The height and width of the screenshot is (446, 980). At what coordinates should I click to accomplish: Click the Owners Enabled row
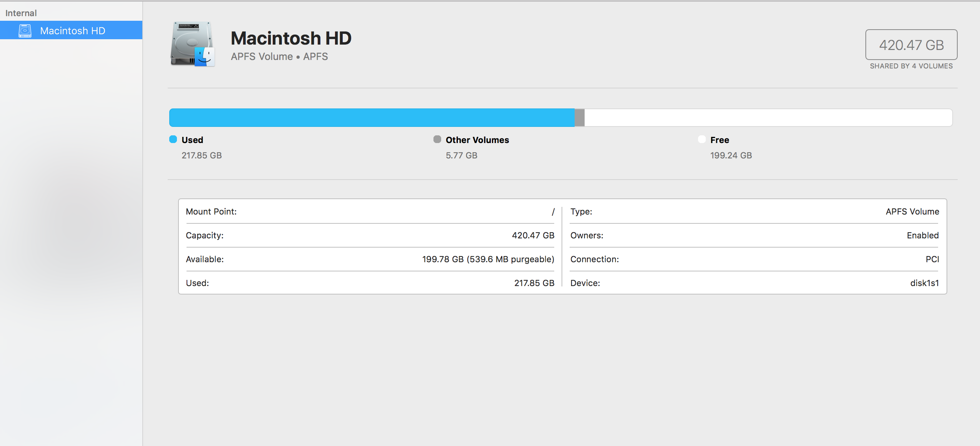coord(754,235)
